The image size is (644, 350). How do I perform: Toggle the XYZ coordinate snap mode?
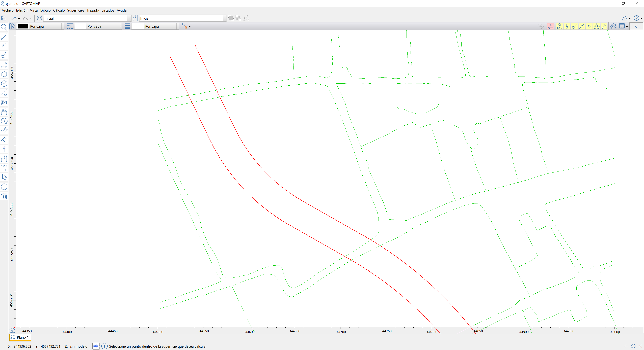pos(559,26)
